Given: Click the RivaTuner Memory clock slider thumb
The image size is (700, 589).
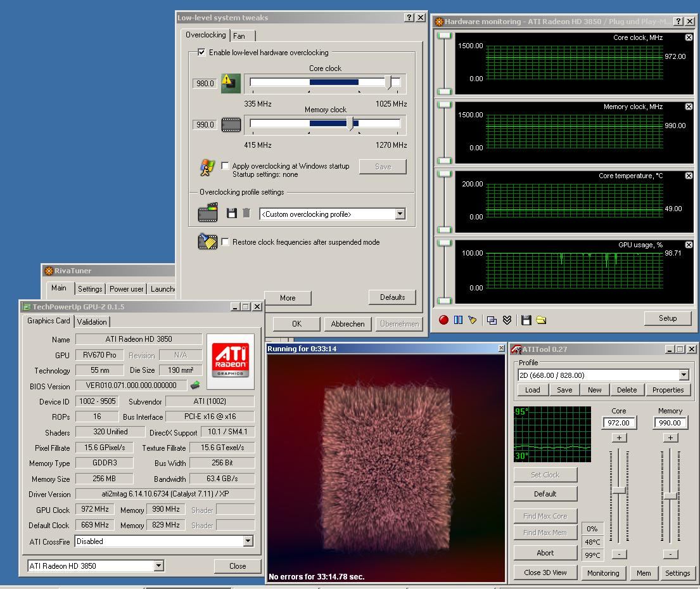Looking at the screenshot, I should click(x=351, y=124).
